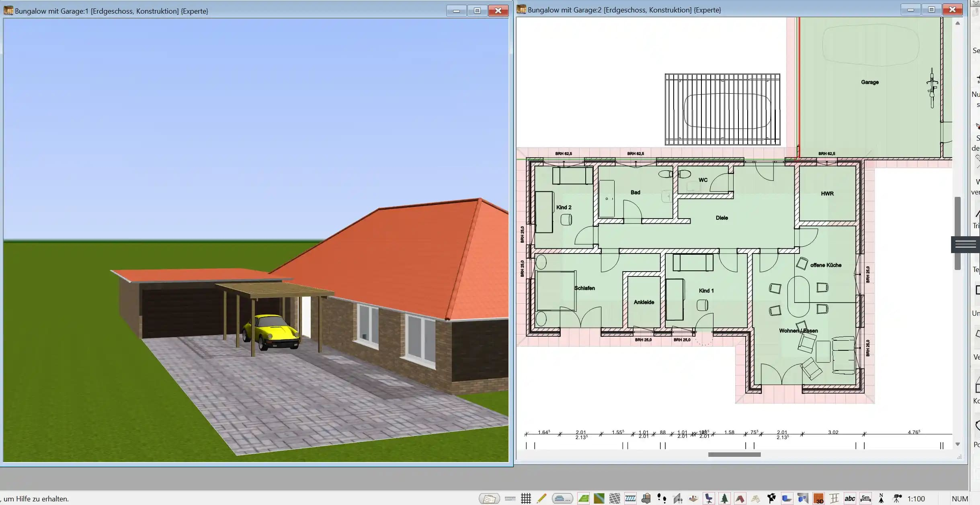Select the bicycle symbol in the Garage
This screenshot has width=980, height=505.
tap(932, 88)
